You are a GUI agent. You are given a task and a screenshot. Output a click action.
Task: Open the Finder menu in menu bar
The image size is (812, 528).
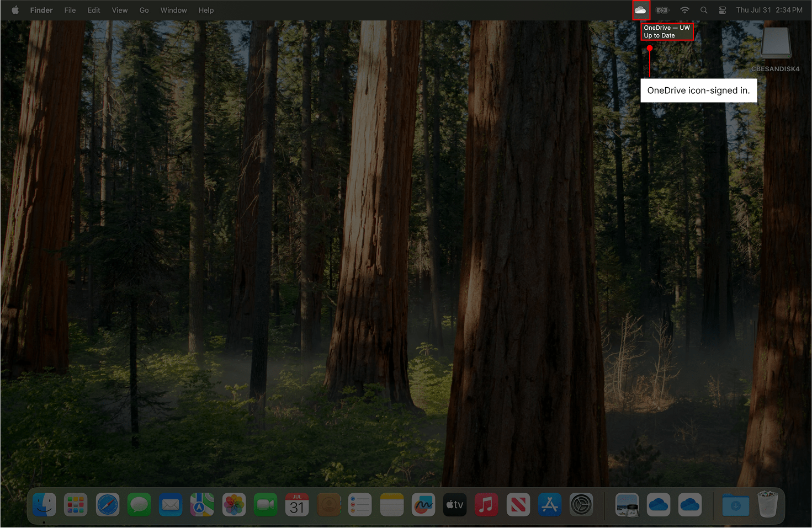tap(41, 10)
